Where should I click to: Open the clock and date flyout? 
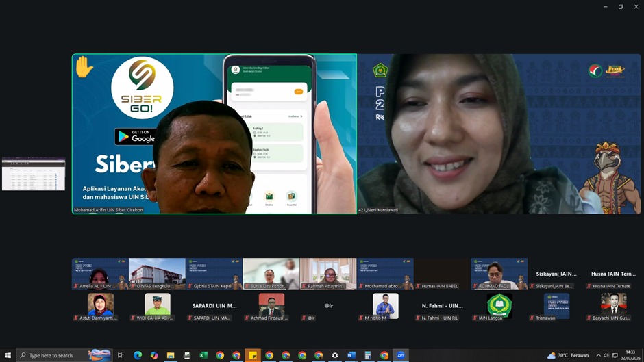click(630, 355)
